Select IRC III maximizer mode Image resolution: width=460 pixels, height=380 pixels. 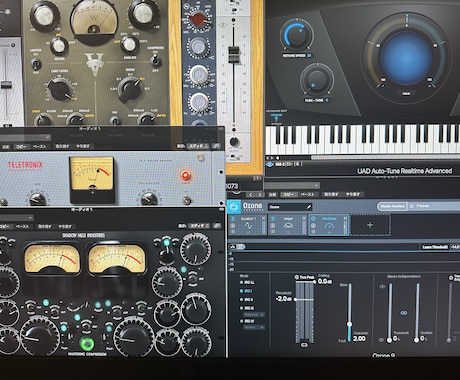[246, 308]
